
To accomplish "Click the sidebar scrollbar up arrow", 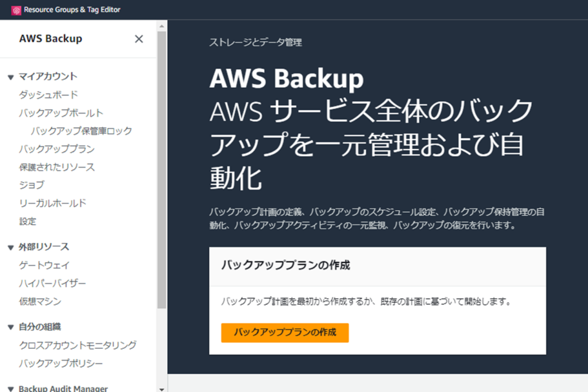I will [161, 26].
